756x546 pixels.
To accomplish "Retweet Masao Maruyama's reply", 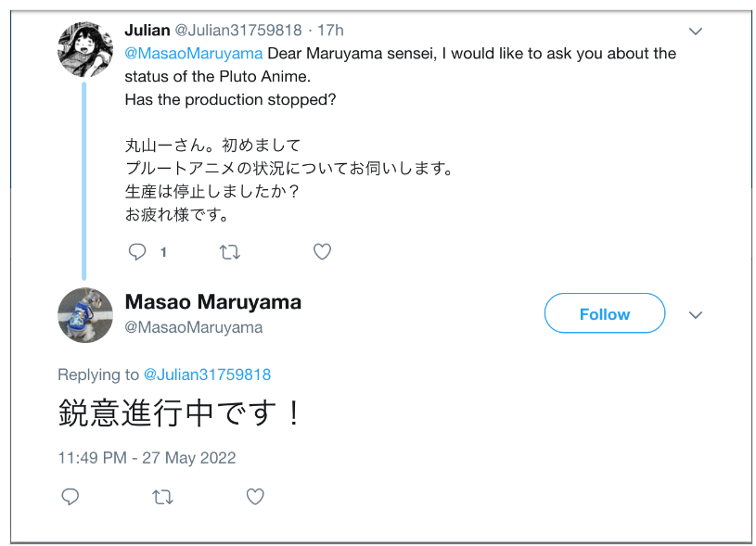I will [x=162, y=496].
